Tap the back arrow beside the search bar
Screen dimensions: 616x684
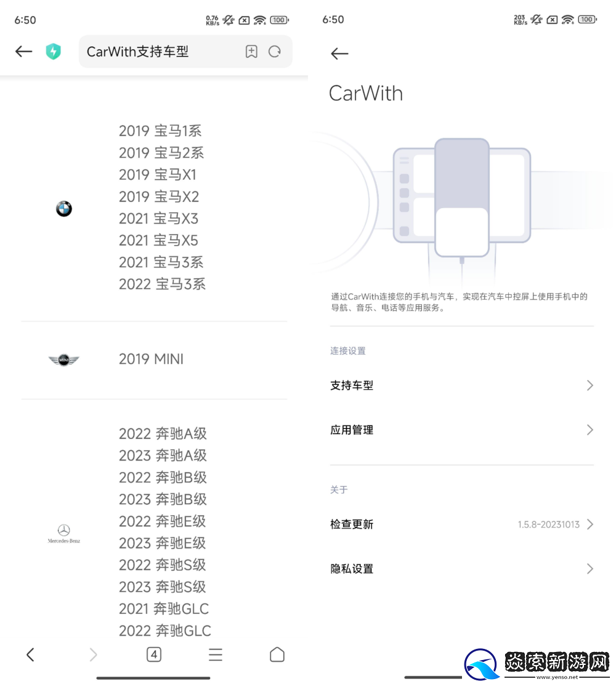pos(23,52)
